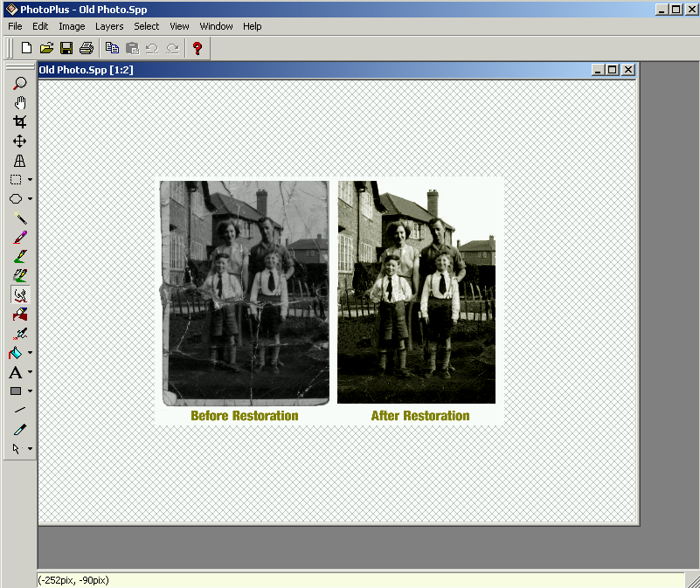Open polygon selection tool options arrow

[31, 198]
